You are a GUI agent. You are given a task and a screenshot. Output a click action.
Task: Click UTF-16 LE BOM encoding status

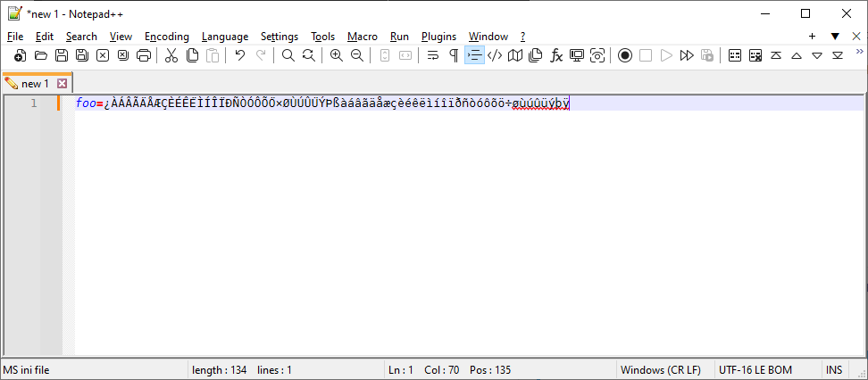click(x=755, y=369)
